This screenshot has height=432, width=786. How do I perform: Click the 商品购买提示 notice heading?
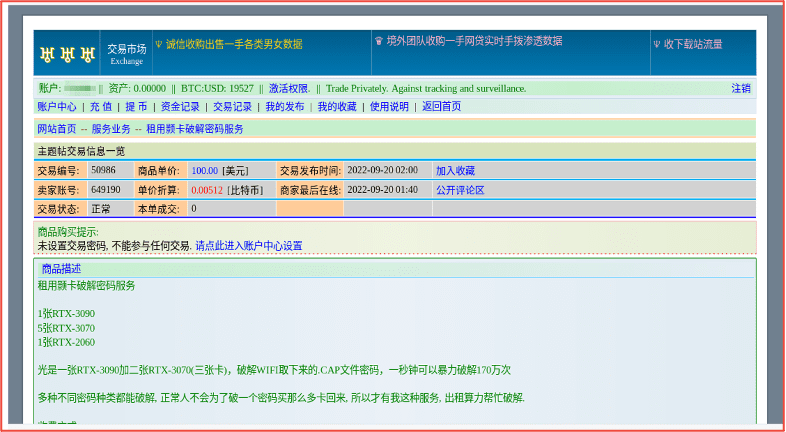[68, 232]
